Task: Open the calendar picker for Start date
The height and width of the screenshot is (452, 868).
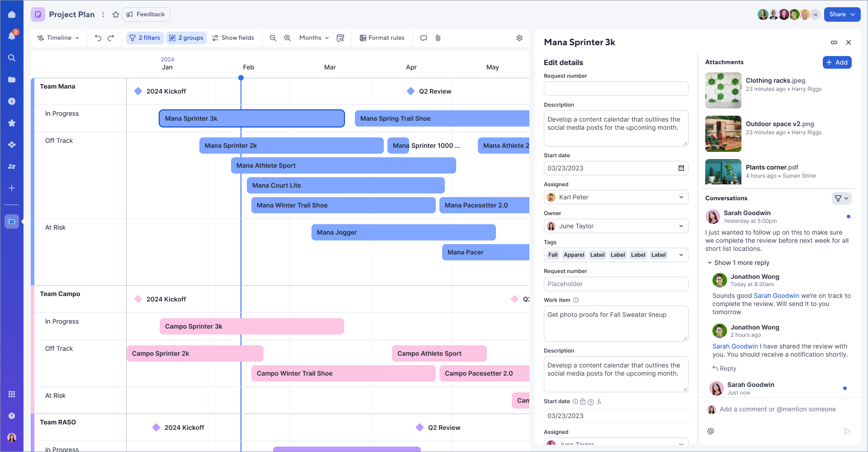Action: point(681,168)
